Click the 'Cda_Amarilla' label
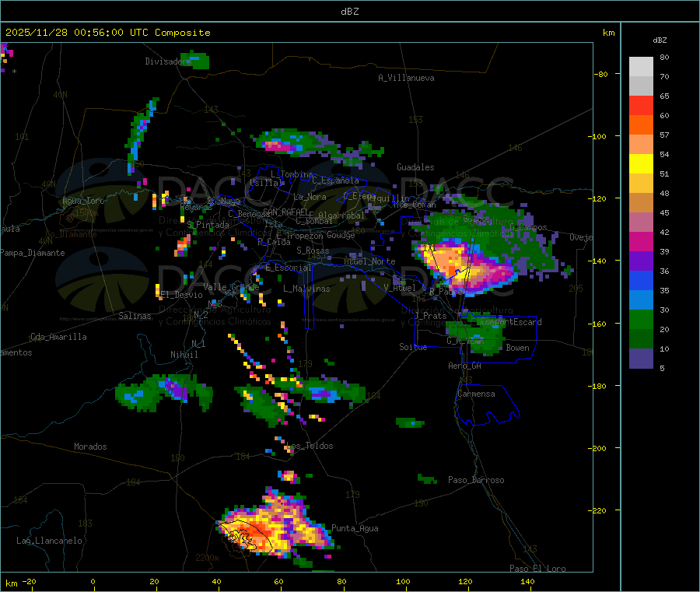Screen dimensions: 700x592 point(58,337)
